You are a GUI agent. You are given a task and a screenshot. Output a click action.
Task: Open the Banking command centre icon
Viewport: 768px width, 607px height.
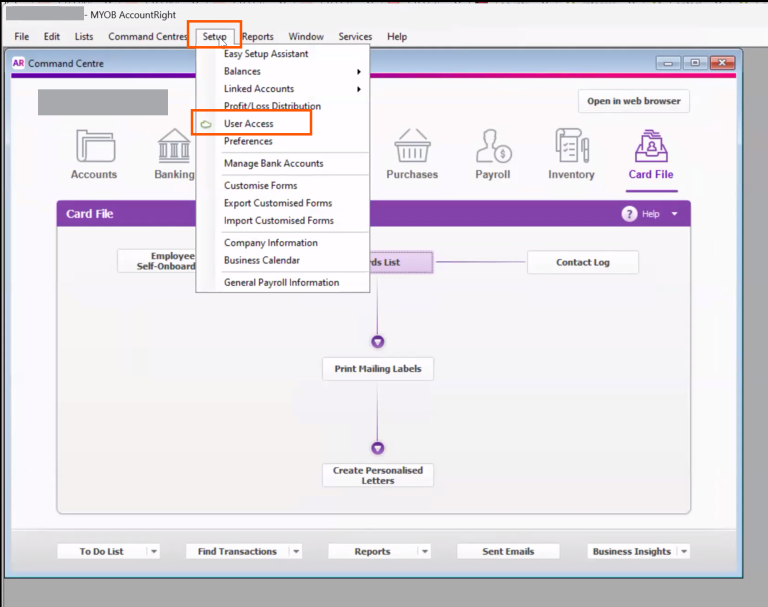tap(174, 146)
